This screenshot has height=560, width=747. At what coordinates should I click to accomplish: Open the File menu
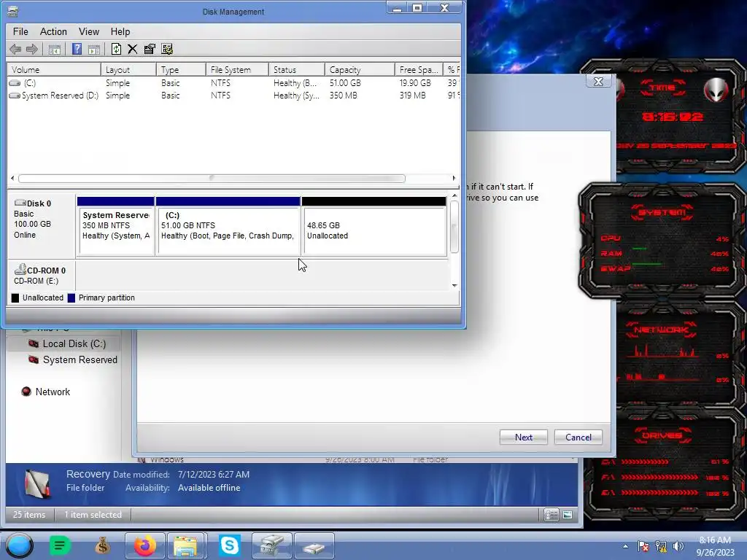(x=20, y=31)
